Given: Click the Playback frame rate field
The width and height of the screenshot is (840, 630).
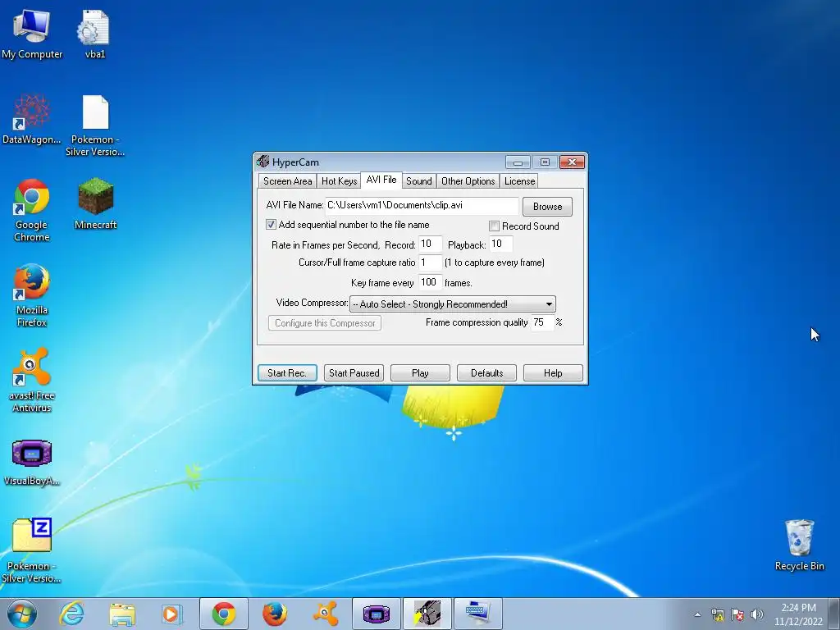Looking at the screenshot, I should [x=500, y=244].
